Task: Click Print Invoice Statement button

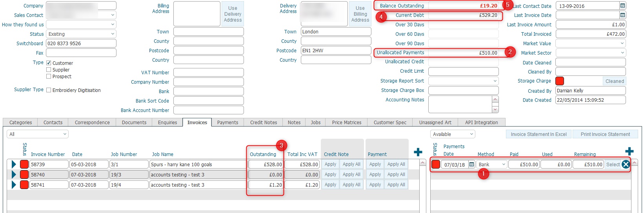Action: coord(605,134)
